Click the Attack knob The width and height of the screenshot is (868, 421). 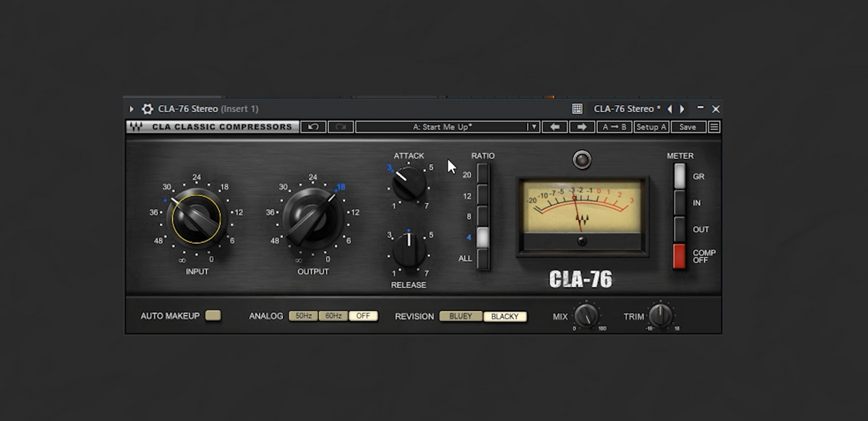point(409,184)
